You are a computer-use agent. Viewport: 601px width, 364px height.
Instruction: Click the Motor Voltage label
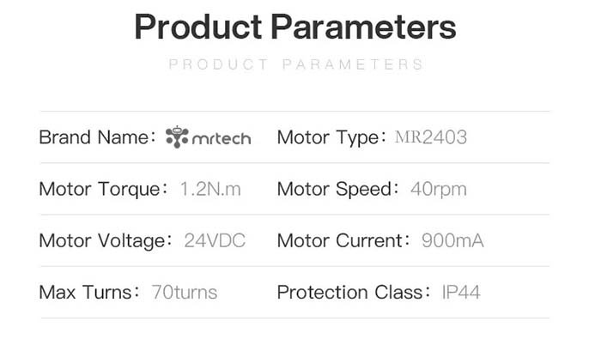click(106, 240)
